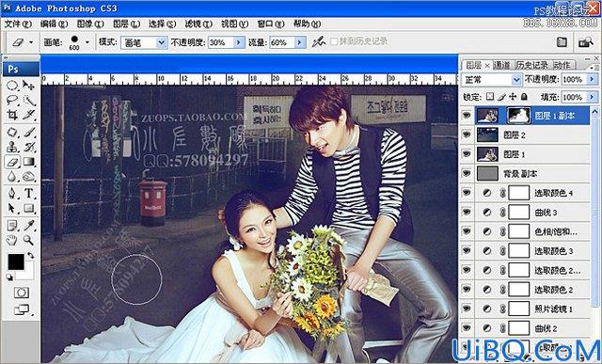Switch to the 历史记录 tab
Viewport: 602px width, 364px height.
[x=531, y=65]
